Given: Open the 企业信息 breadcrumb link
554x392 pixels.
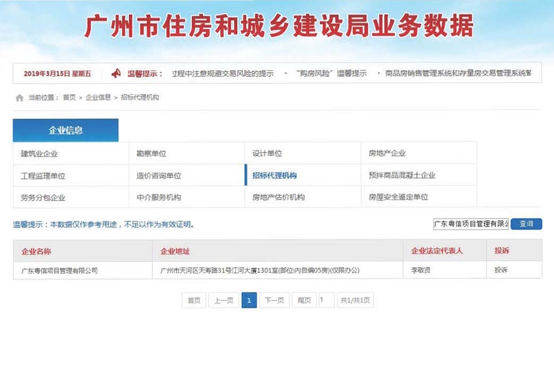Looking at the screenshot, I should pos(98,98).
